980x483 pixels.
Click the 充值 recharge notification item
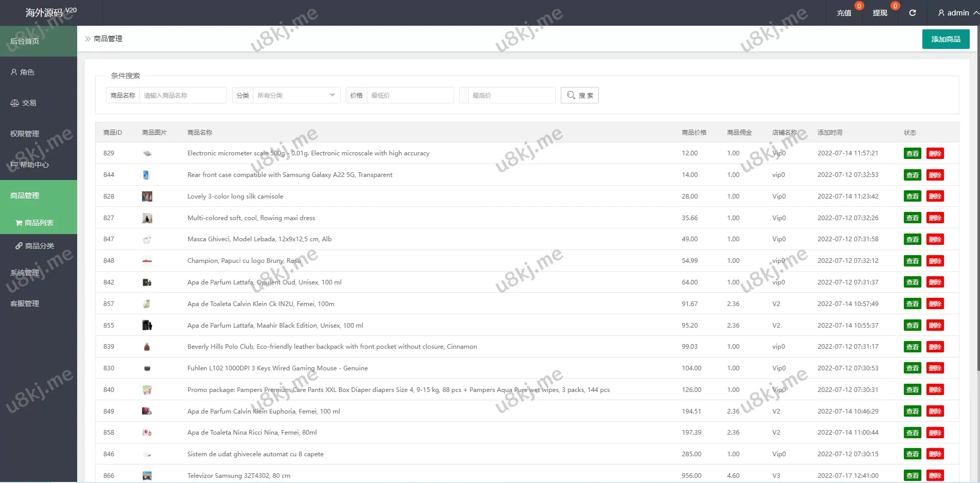[844, 13]
